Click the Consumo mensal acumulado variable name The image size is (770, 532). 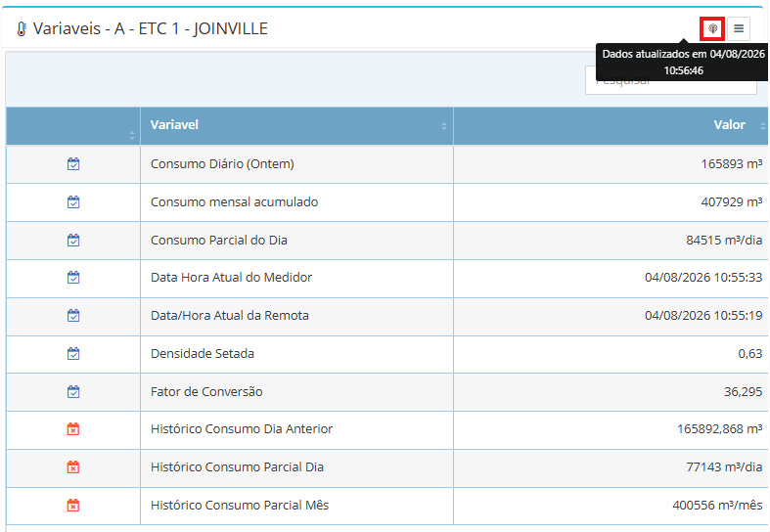coord(234,202)
